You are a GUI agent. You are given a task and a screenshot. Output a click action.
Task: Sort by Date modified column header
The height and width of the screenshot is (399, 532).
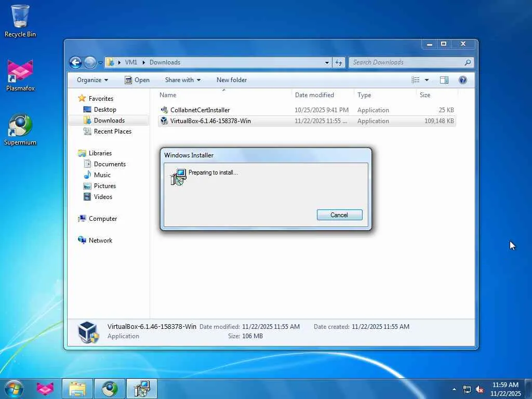pyautogui.click(x=322, y=95)
